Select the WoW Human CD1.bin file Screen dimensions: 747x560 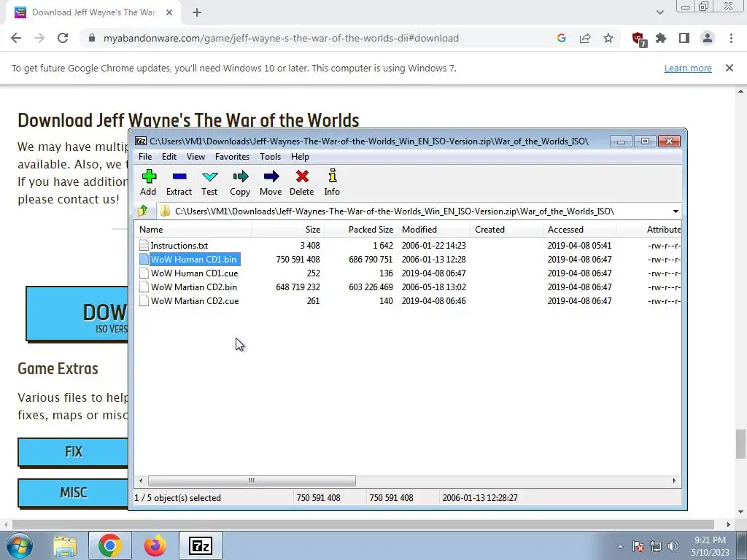coord(193,260)
